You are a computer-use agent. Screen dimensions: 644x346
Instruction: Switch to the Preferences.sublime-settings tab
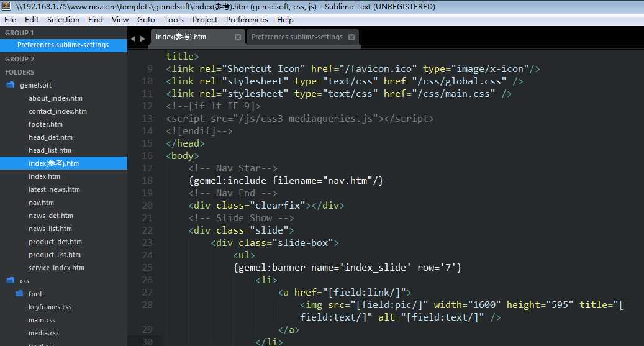[302, 37]
